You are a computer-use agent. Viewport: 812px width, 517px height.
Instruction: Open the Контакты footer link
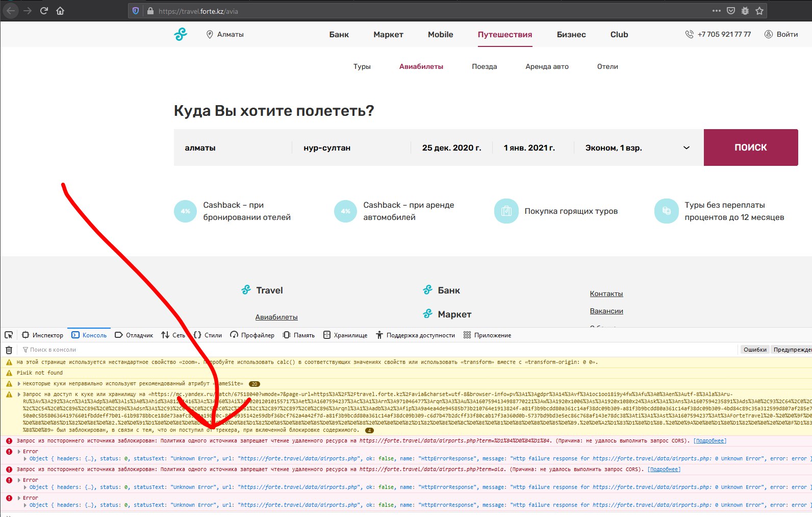(x=606, y=293)
